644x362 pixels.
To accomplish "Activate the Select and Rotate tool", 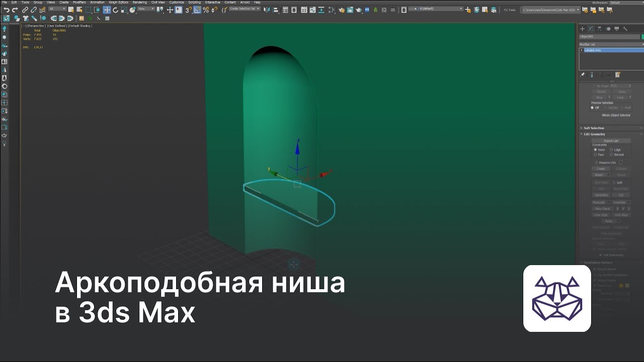I will pos(115,10).
